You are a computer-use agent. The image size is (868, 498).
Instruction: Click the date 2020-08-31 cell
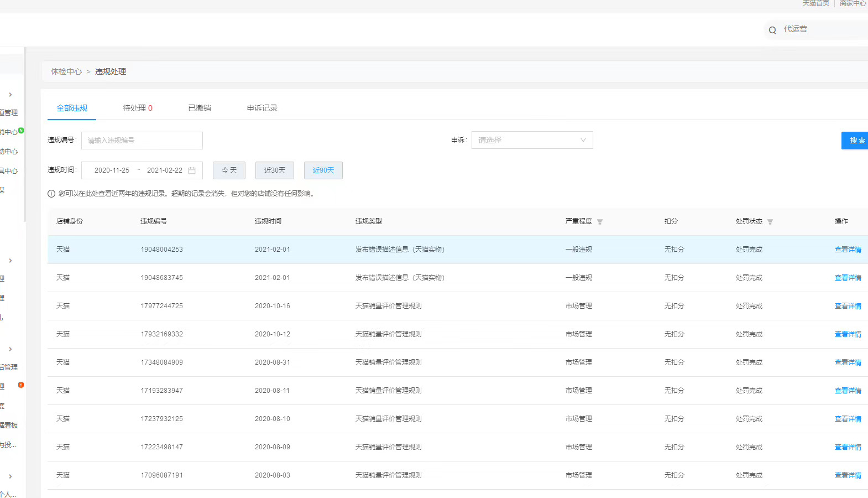click(273, 362)
